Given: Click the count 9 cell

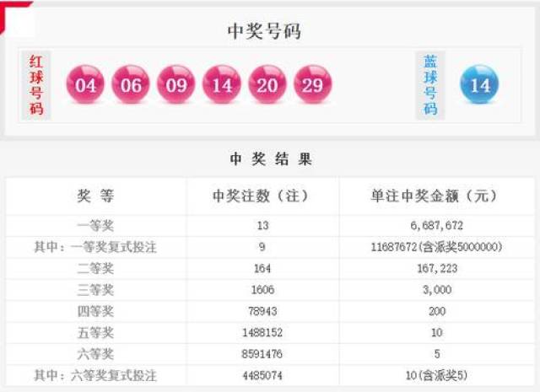Looking at the screenshot, I should 262,247.
